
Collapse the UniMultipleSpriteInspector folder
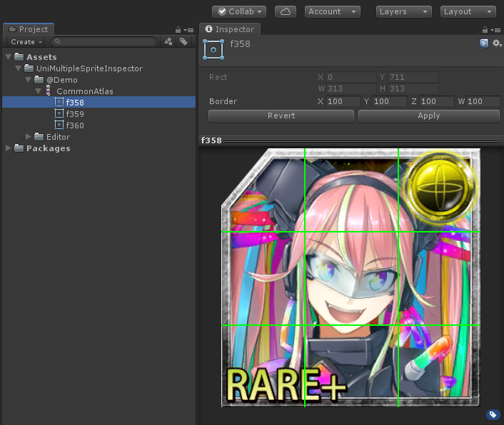(19, 68)
